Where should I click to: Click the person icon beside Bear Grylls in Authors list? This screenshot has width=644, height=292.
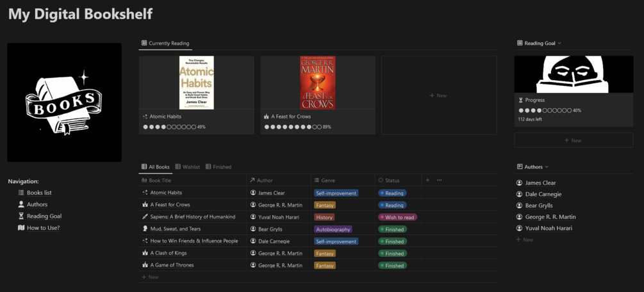tap(520, 206)
